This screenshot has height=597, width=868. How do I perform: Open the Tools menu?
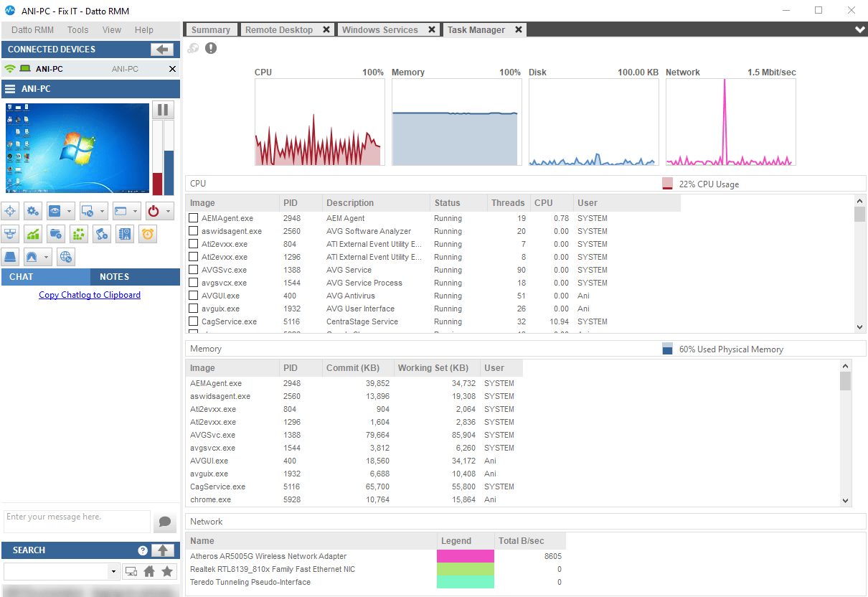[x=77, y=29]
